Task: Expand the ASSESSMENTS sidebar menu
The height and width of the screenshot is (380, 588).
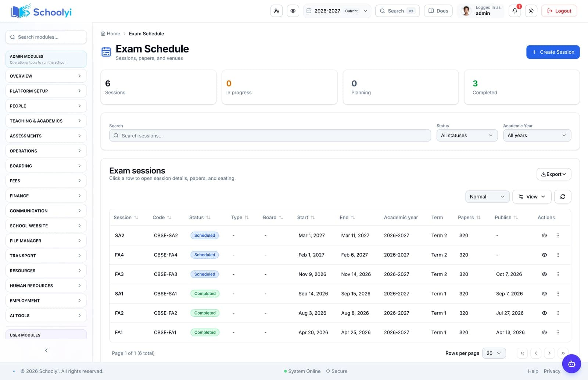Action: click(46, 136)
